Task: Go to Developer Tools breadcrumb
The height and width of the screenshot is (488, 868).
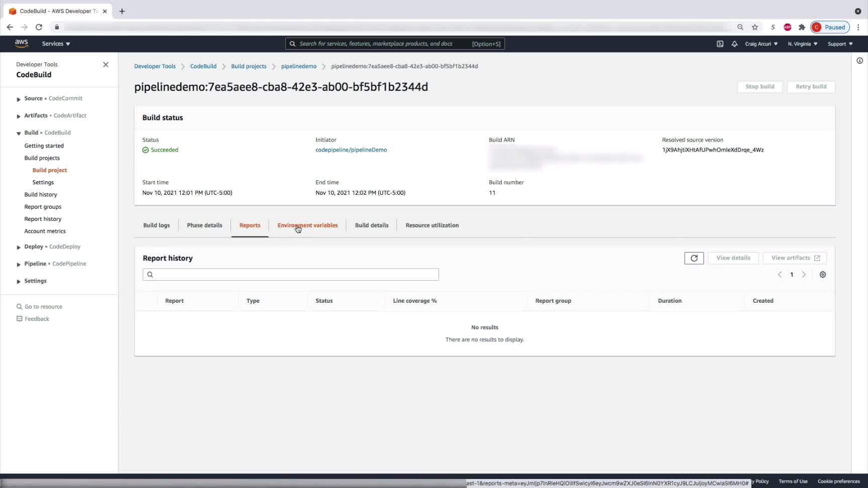Action: pos(155,66)
